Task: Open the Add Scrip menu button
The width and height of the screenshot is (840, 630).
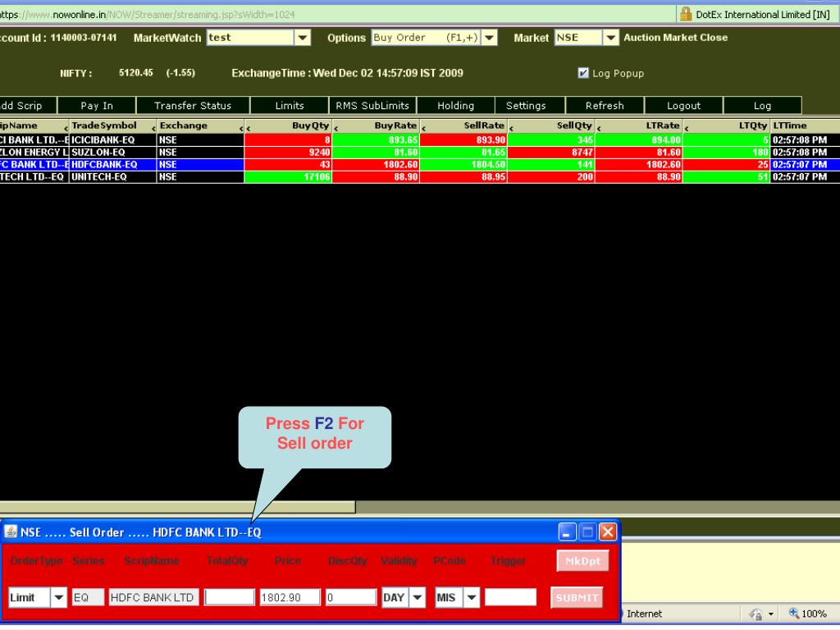Action: point(28,106)
